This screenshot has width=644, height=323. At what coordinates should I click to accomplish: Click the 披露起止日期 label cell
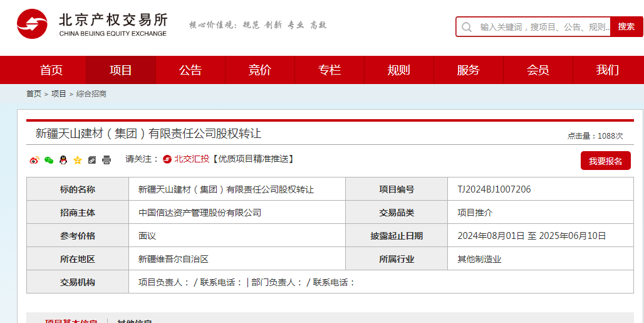pyautogui.click(x=397, y=236)
